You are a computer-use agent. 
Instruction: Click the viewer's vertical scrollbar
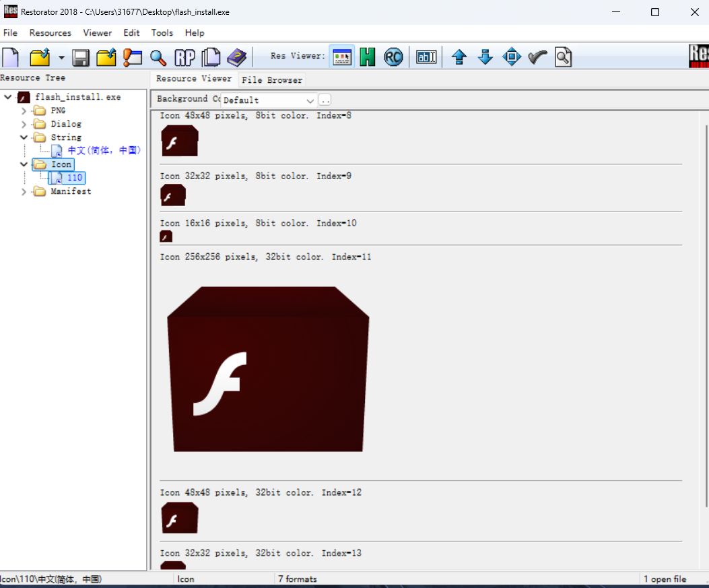click(x=706, y=317)
